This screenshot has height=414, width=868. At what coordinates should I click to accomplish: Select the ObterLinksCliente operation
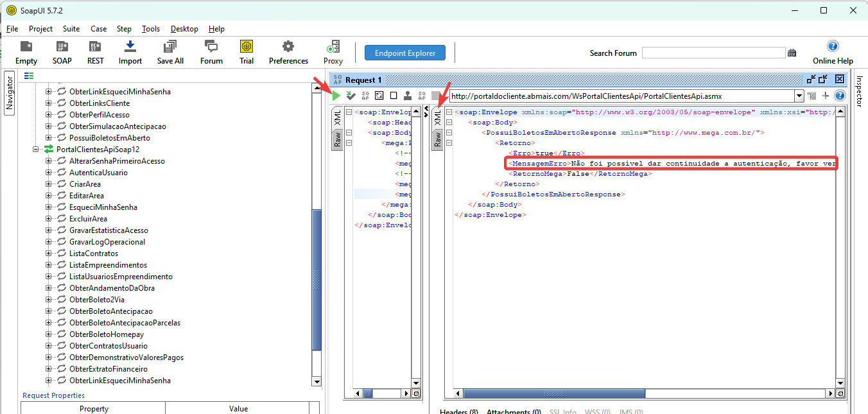point(100,103)
